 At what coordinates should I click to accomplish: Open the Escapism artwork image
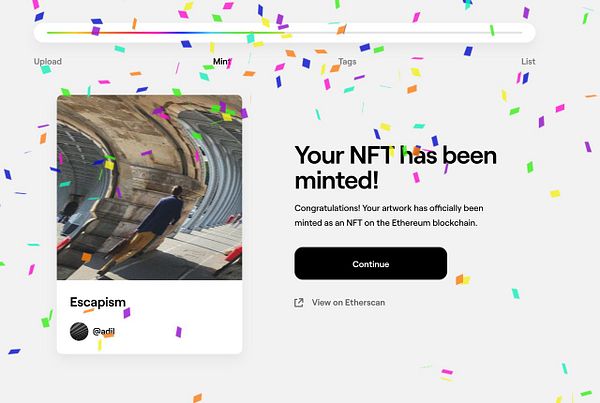(x=150, y=187)
